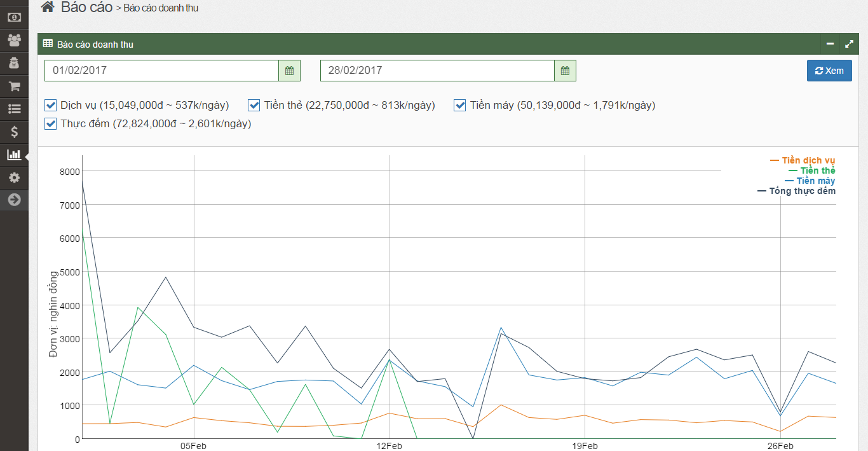Image resolution: width=868 pixels, height=451 pixels.
Task: Click the Xem refresh button
Action: (829, 71)
